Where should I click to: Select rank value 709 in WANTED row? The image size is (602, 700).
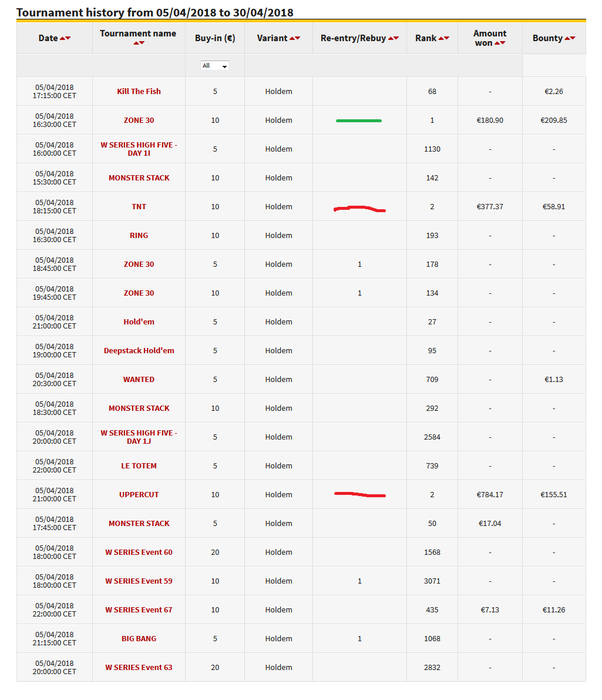click(432, 379)
